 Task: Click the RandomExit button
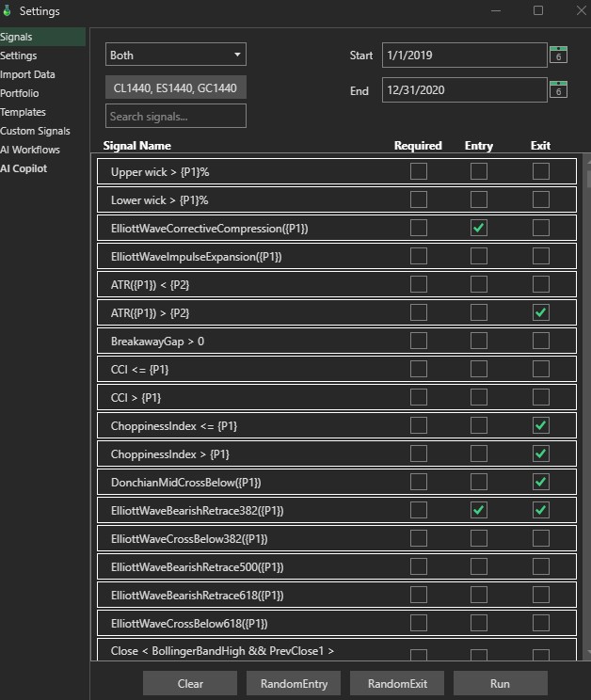coord(397,683)
